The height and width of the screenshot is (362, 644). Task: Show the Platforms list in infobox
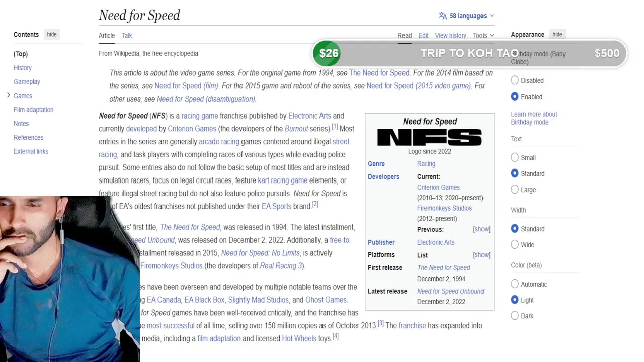coord(481,255)
